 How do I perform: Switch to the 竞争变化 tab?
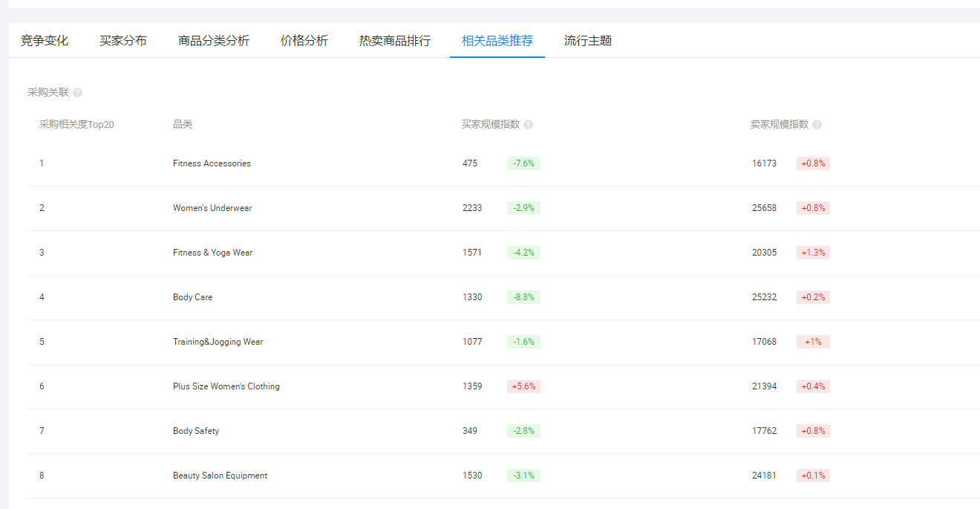click(45, 41)
